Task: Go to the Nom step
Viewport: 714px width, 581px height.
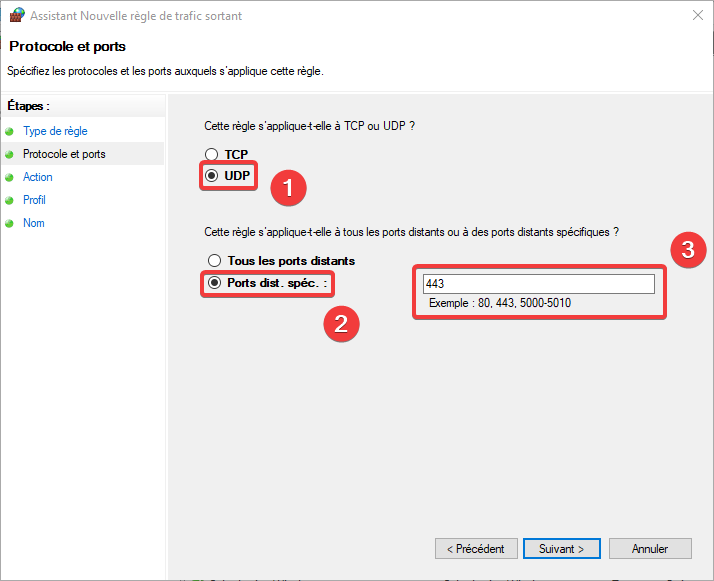Action: [34, 223]
